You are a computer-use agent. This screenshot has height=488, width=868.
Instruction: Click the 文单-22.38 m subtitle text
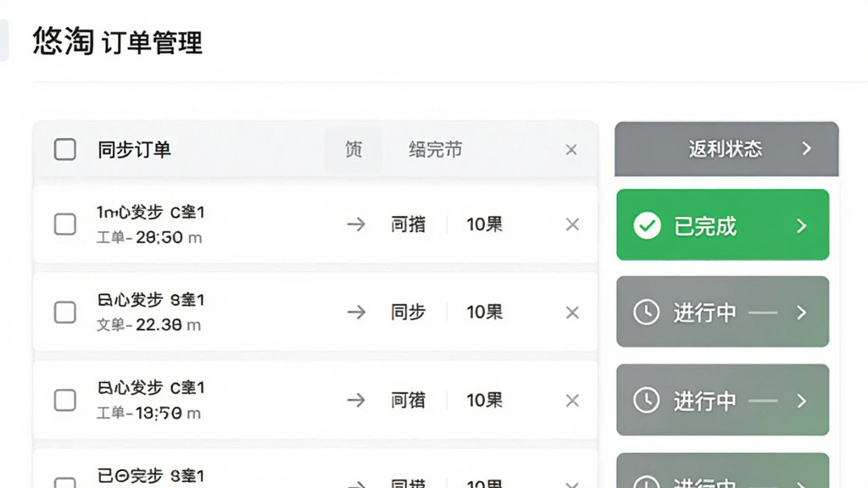pos(148,324)
